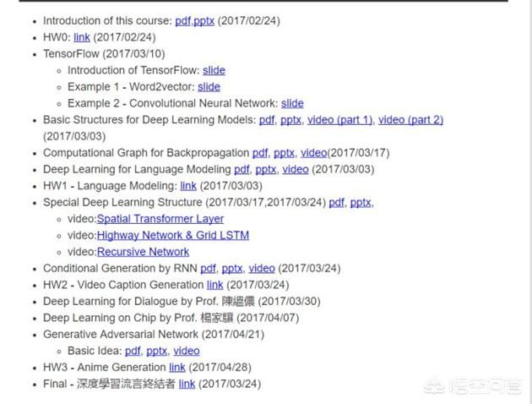Open HW3 Anime Generation link

(177, 368)
